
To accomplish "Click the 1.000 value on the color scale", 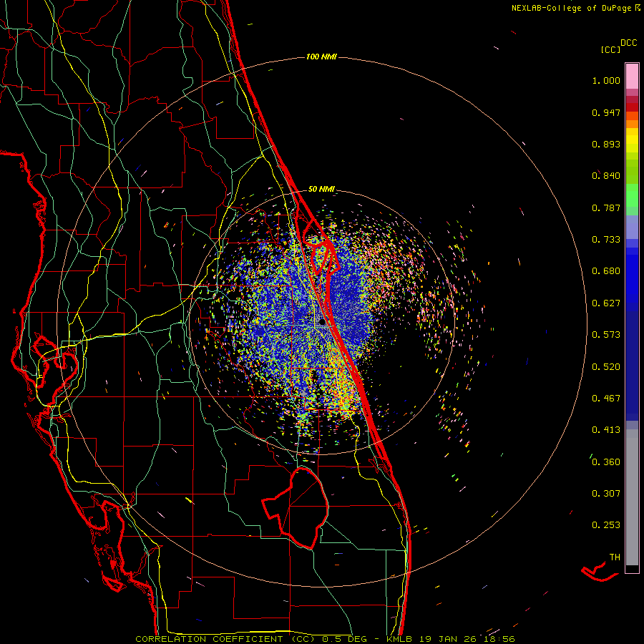I will click(x=606, y=80).
